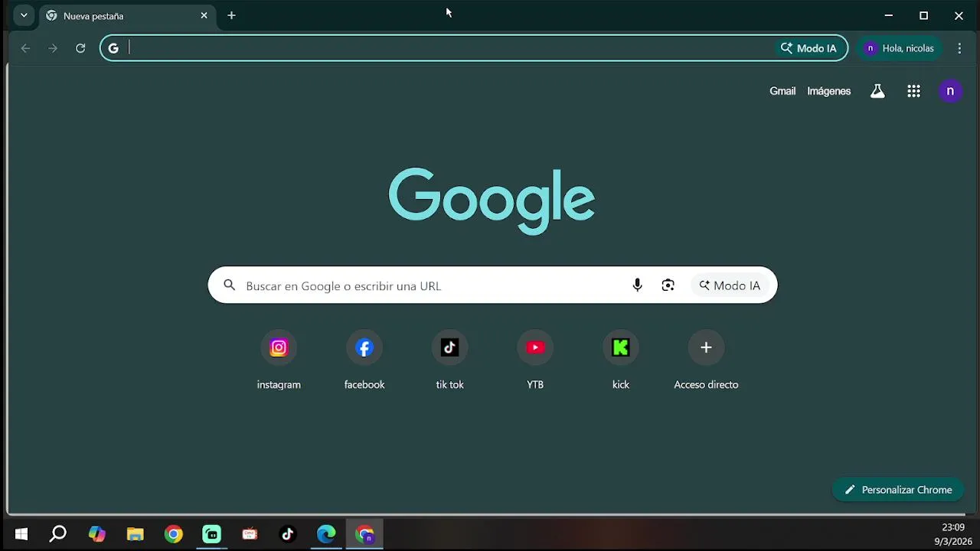
Task: Reload the page
Action: tap(80, 48)
